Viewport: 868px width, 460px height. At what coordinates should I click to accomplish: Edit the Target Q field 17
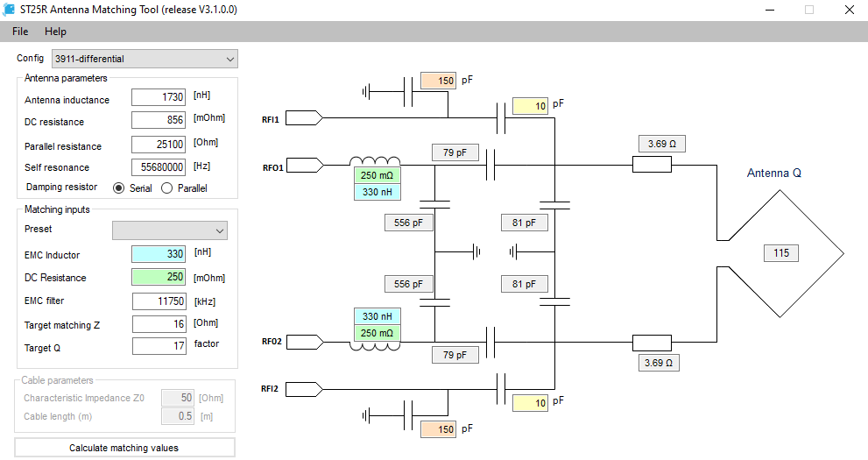point(159,346)
